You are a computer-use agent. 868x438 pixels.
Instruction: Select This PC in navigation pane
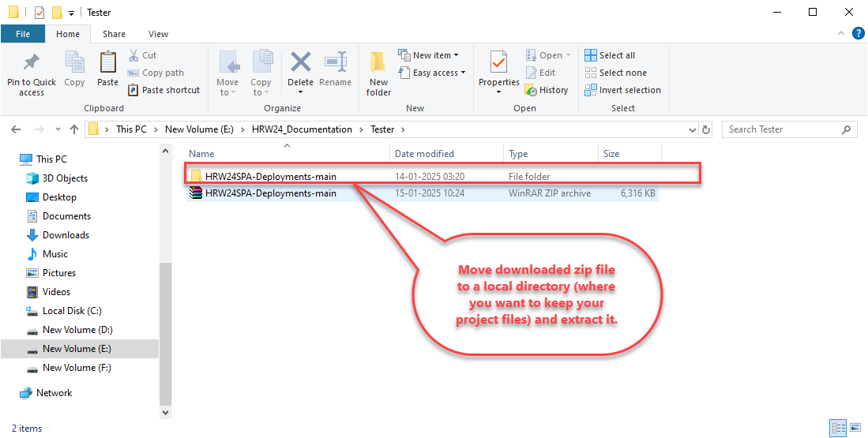pos(43,159)
